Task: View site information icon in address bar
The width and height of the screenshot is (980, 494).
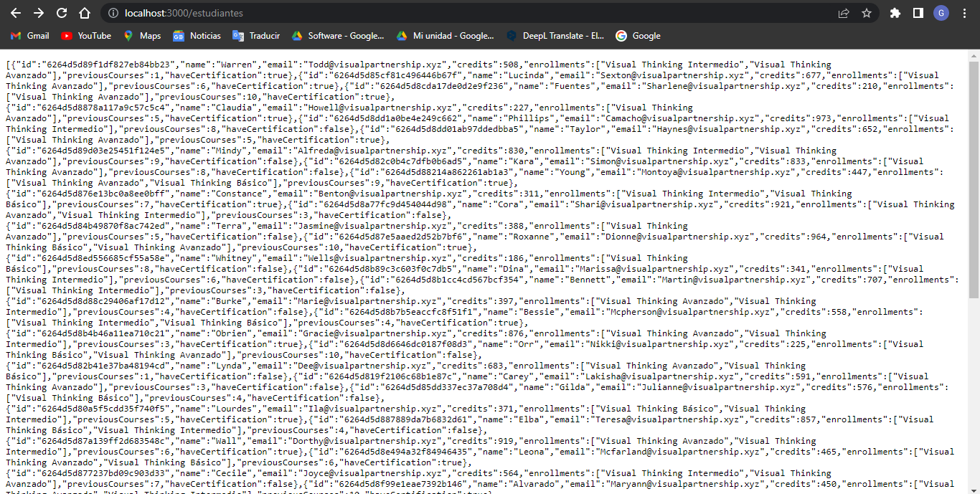Action: pyautogui.click(x=113, y=13)
